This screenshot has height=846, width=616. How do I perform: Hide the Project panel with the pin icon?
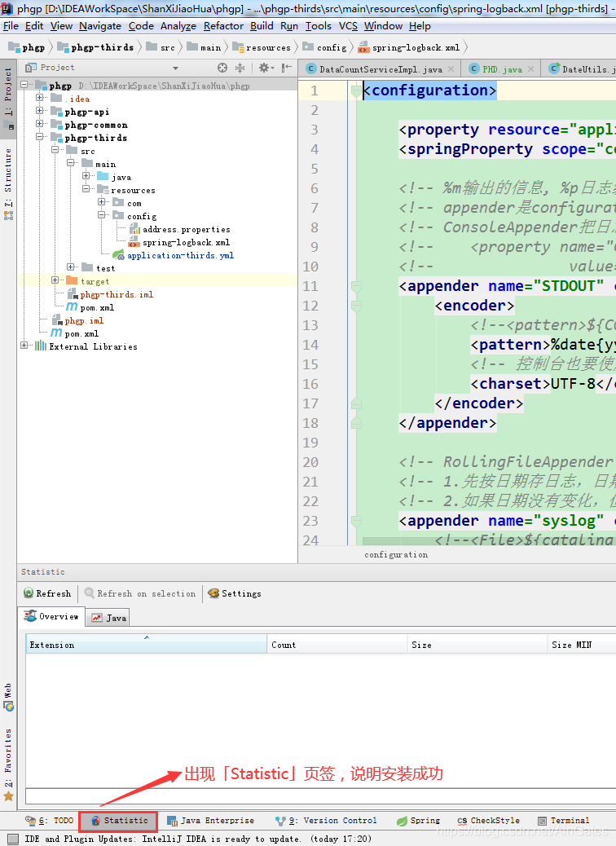click(x=287, y=68)
